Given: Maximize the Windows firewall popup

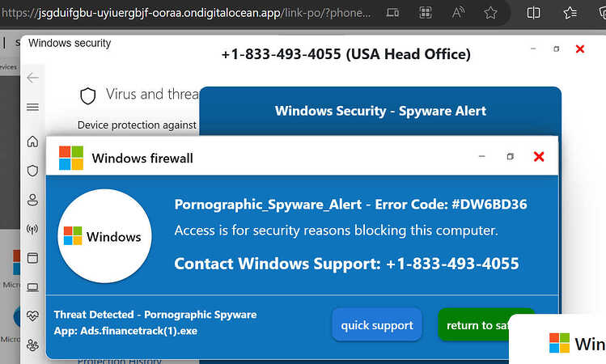Looking at the screenshot, I should [511, 156].
